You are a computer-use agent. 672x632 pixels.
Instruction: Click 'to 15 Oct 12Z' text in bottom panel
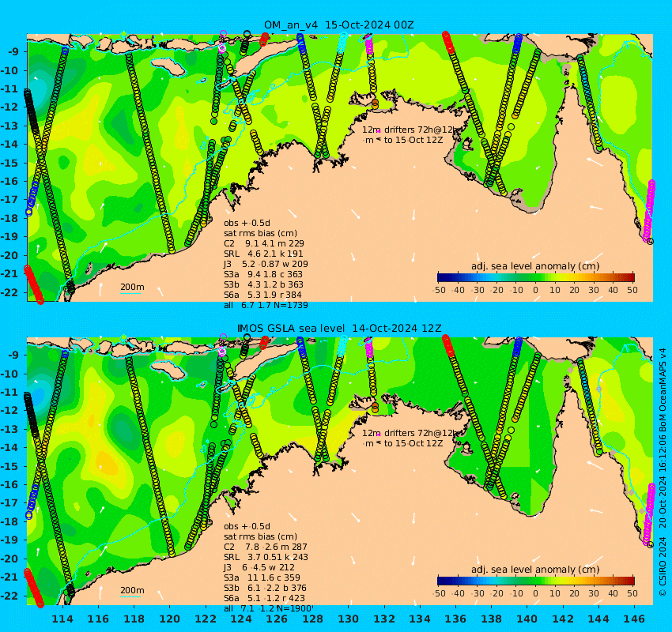coord(413,444)
